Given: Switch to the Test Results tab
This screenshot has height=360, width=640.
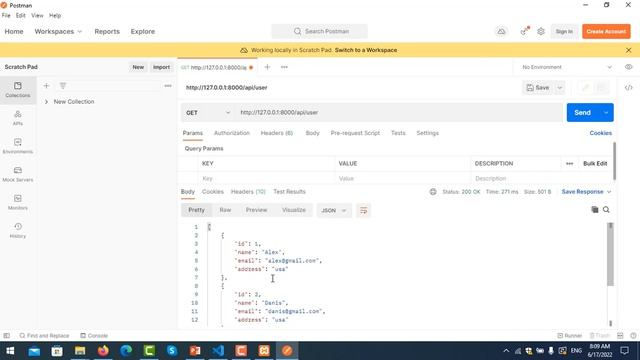Looking at the screenshot, I should 289,191.
